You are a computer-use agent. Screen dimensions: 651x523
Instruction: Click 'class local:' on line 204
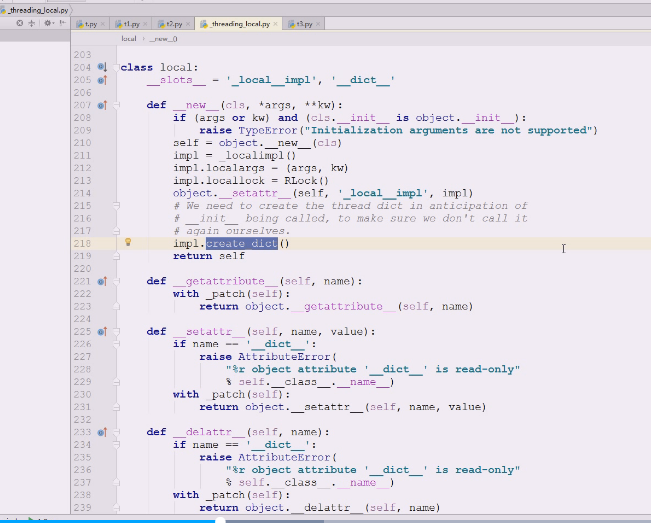coord(159,67)
